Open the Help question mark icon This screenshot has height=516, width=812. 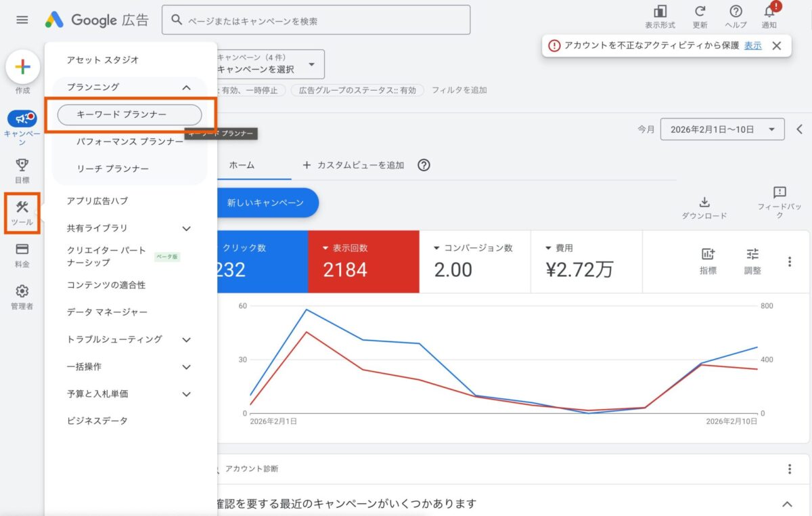click(x=736, y=12)
